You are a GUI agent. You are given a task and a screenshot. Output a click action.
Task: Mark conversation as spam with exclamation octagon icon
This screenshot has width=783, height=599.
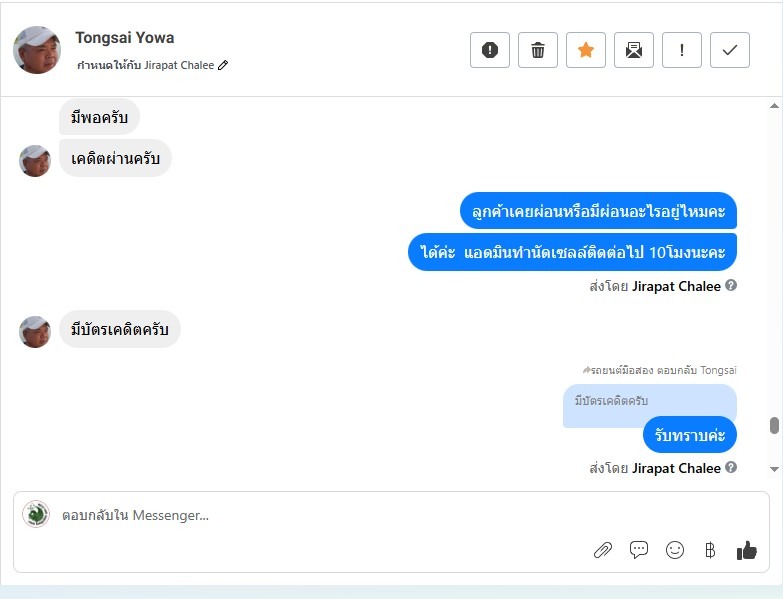click(x=490, y=50)
